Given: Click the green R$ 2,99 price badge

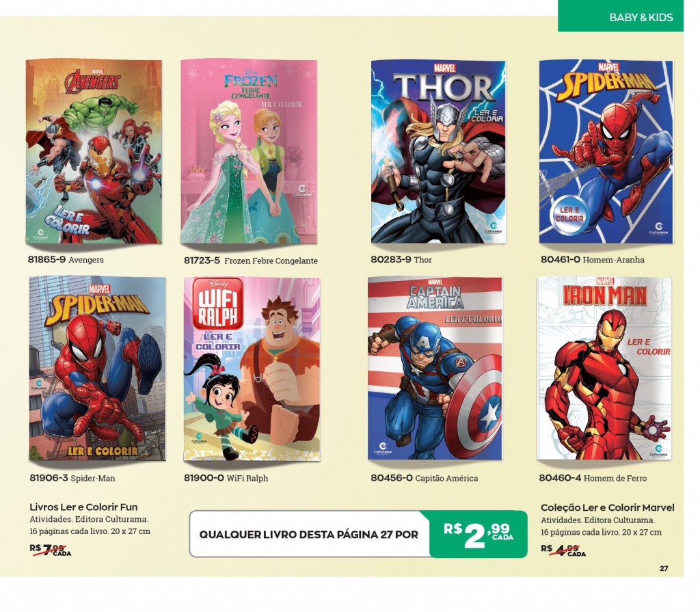Looking at the screenshot, I should coord(478,534).
